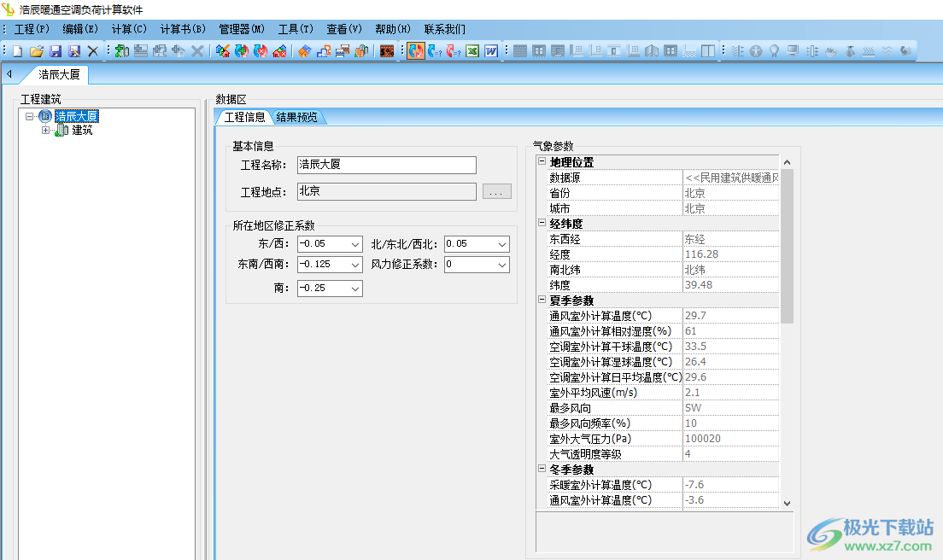943x560 pixels.
Task: Click the orange house template icon
Action: (x=304, y=51)
